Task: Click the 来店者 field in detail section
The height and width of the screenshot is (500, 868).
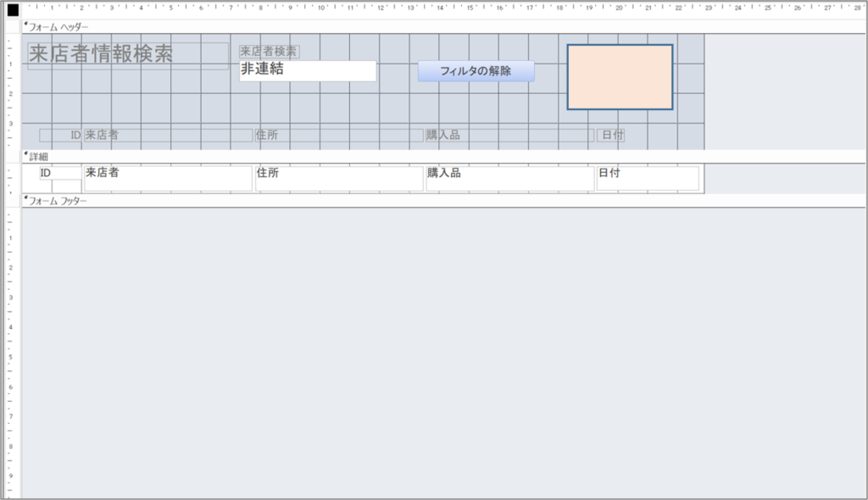Action: click(x=168, y=178)
